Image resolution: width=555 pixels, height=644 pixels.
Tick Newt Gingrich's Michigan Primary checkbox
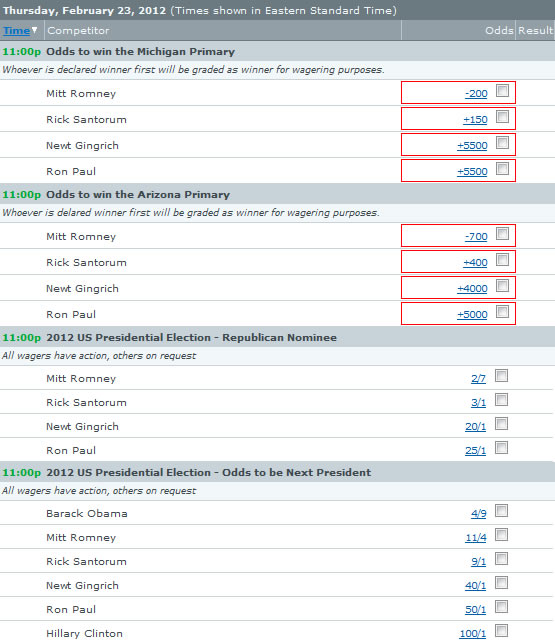pyautogui.click(x=502, y=143)
